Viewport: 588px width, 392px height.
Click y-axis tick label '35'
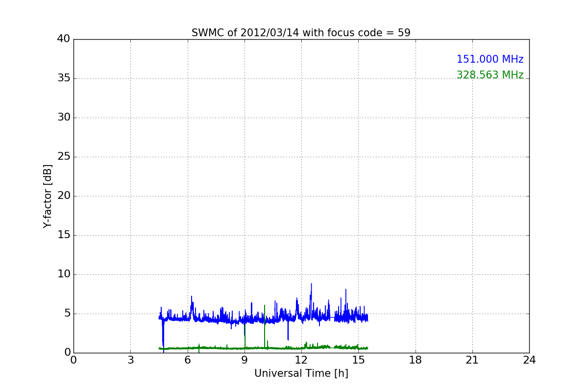64,78
